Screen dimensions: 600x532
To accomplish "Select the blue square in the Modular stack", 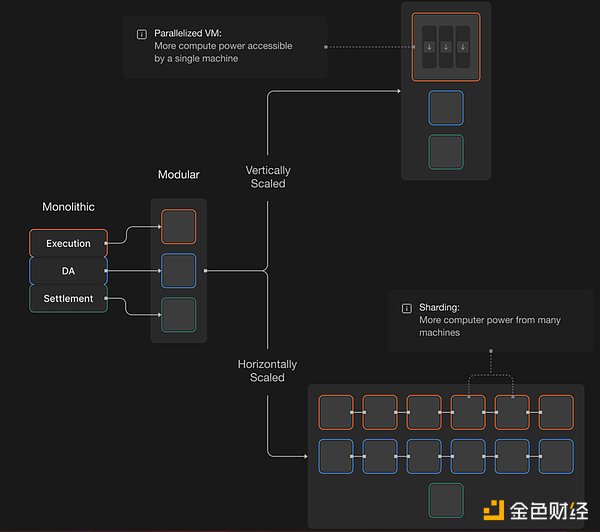I will click(178, 270).
